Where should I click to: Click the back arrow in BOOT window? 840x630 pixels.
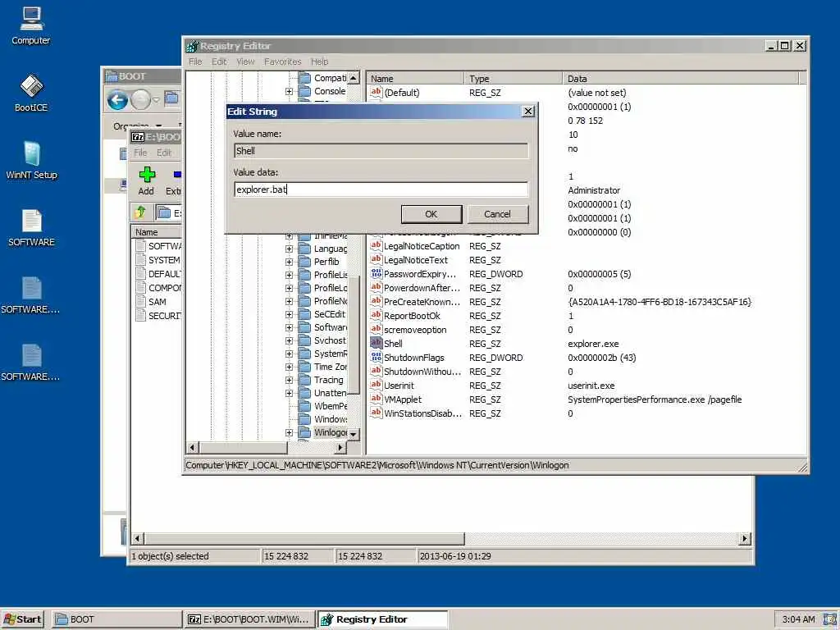point(117,99)
